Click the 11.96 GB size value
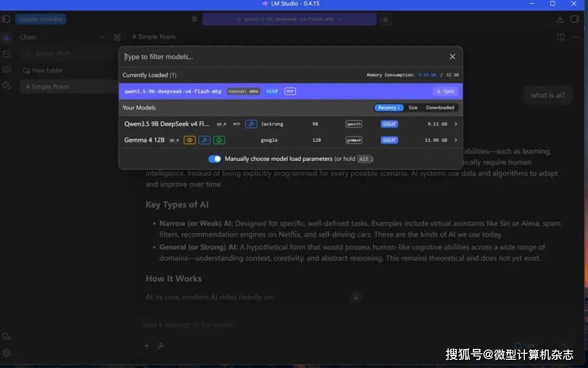The width and height of the screenshot is (588, 368). click(x=436, y=140)
